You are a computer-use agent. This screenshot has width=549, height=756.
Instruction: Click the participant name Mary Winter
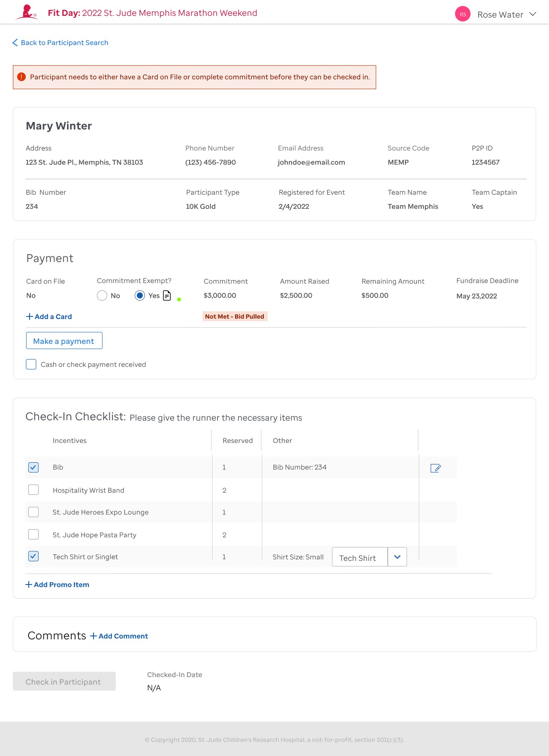[59, 126]
